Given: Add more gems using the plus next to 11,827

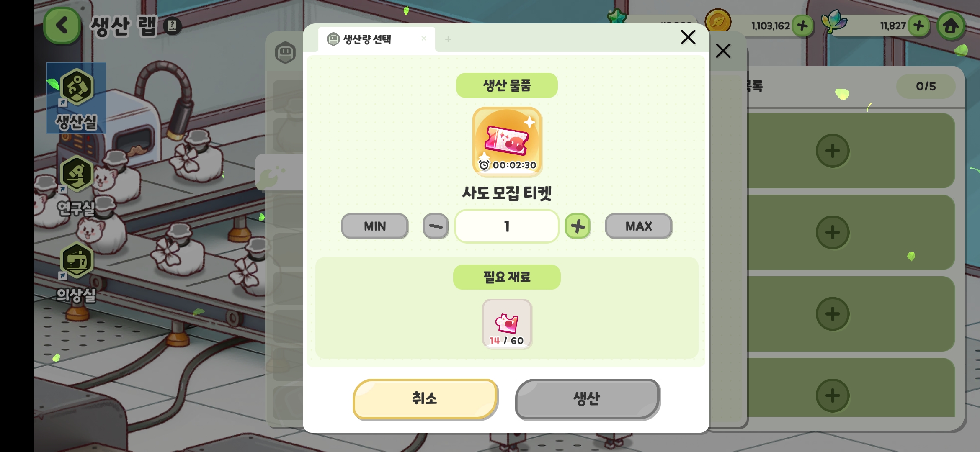Looking at the screenshot, I should (x=919, y=26).
